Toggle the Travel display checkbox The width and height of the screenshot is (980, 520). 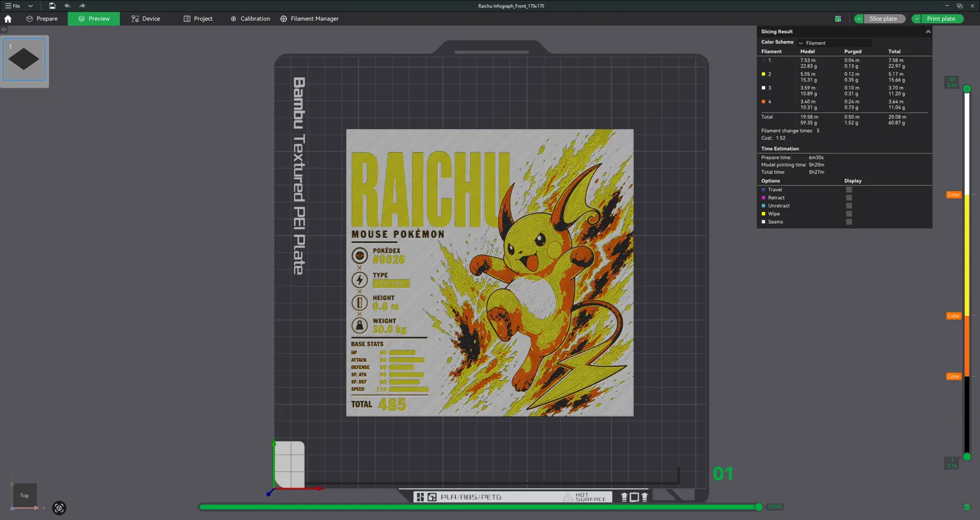click(849, 190)
